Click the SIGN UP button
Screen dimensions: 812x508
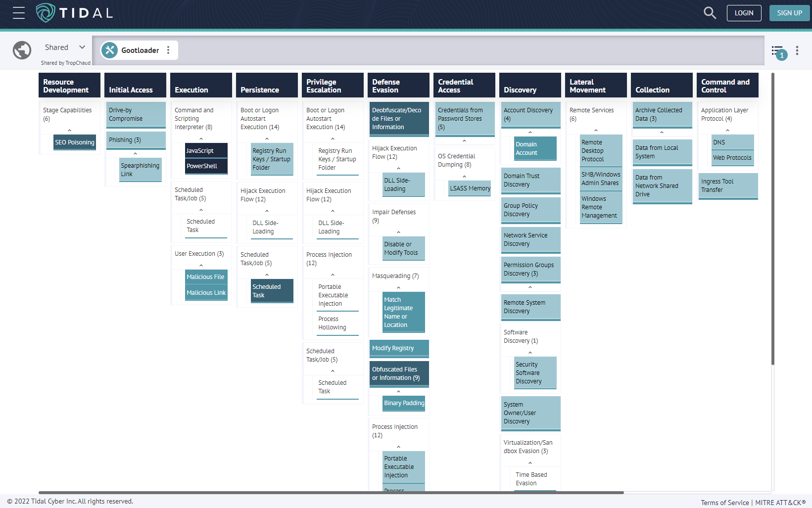[x=789, y=13]
